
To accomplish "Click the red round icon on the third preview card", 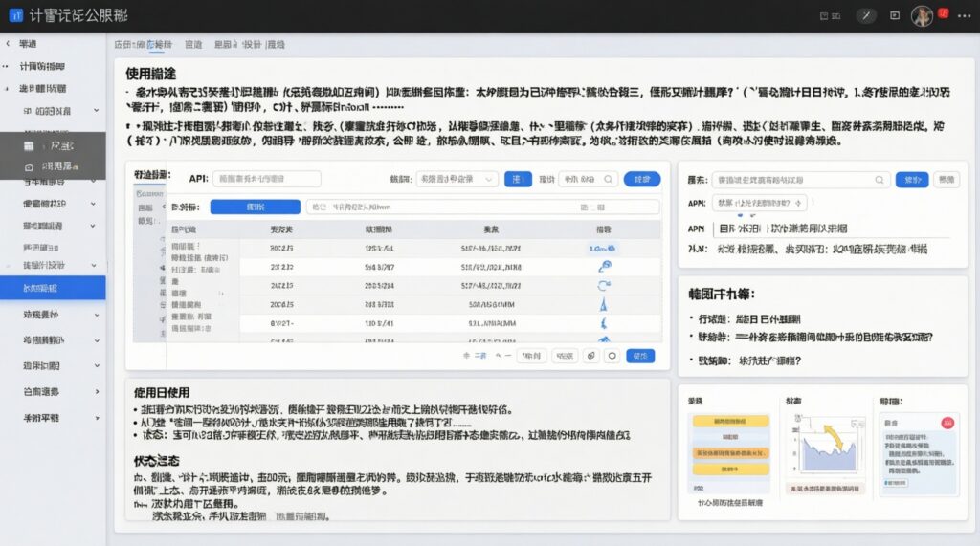I will 948,423.
